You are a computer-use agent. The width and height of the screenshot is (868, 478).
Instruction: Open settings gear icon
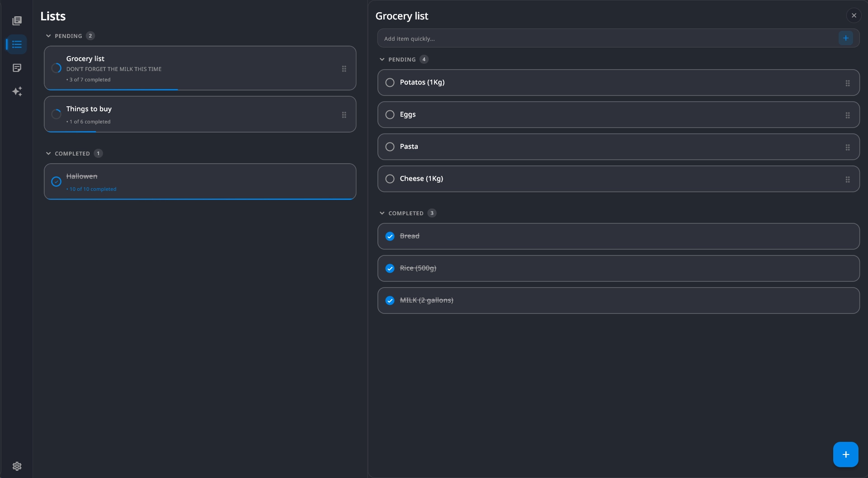click(x=17, y=466)
